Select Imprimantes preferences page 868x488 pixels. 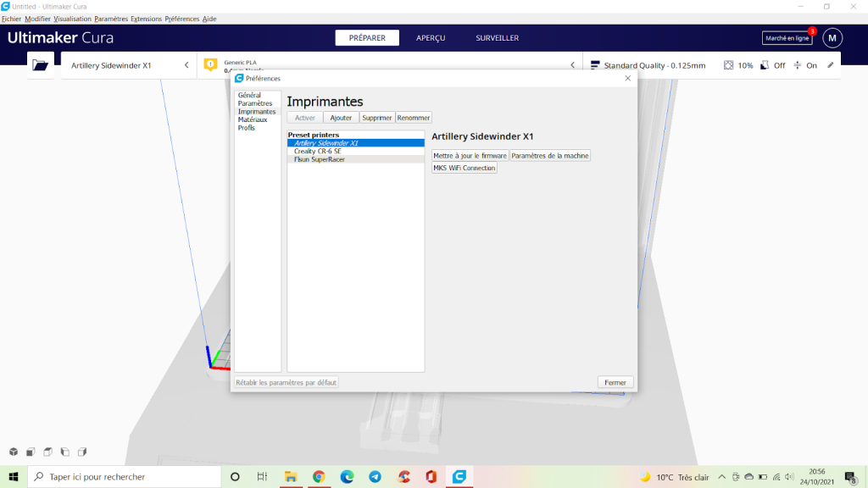[257, 112]
